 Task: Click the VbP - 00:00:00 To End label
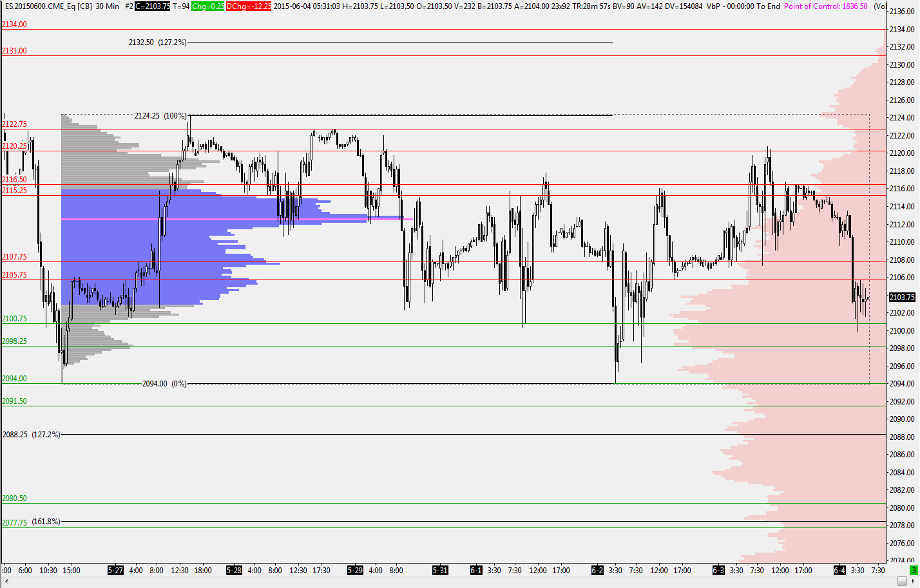click(x=743, y=6)
